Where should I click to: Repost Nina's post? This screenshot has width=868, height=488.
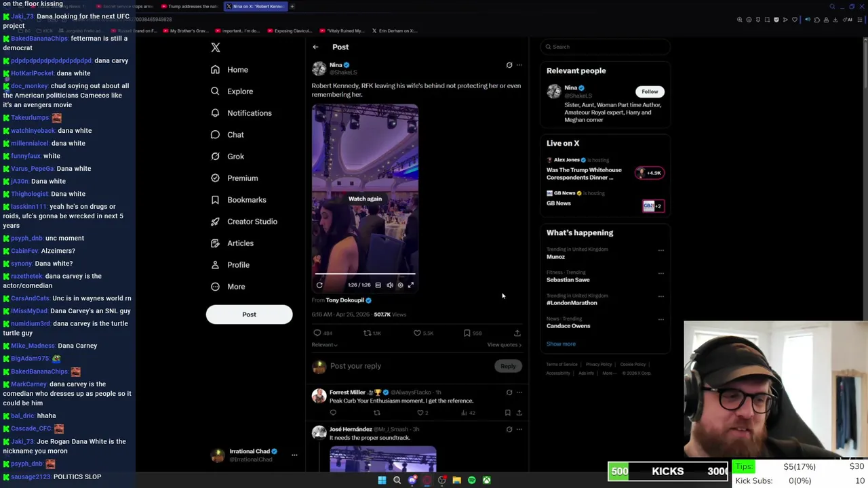click(367, 333)
